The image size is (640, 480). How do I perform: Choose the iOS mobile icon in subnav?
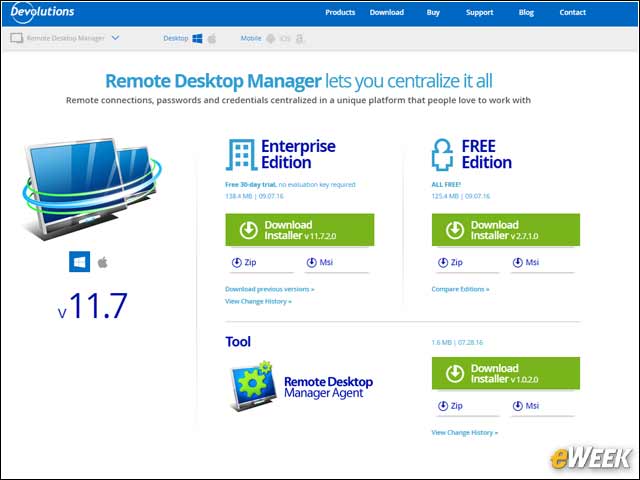[285, 39]
